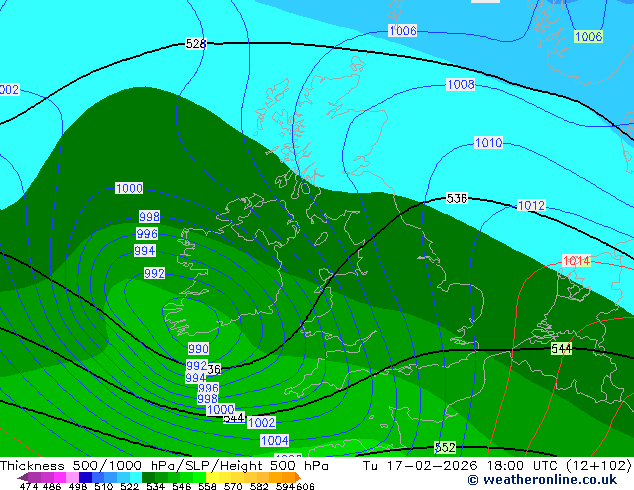Click the 990 low-pressure centre label
This screenshot has height=490, width=634.
tap(199, 348)
